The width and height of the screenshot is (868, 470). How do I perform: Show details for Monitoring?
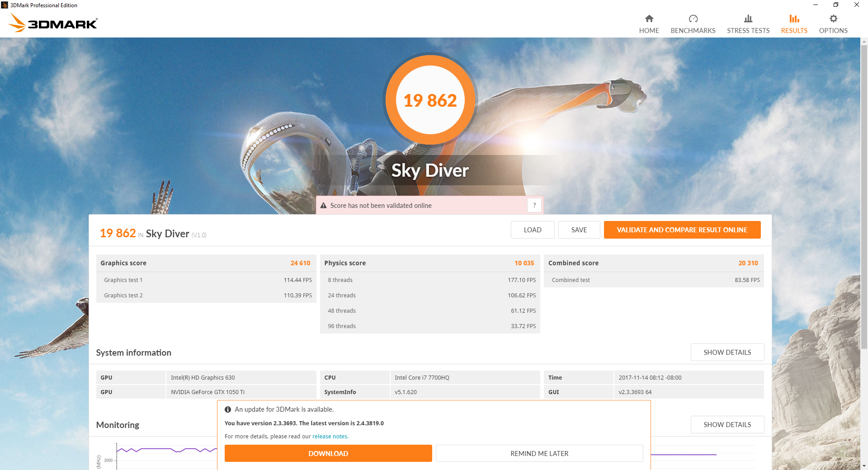tap(727, 424)
